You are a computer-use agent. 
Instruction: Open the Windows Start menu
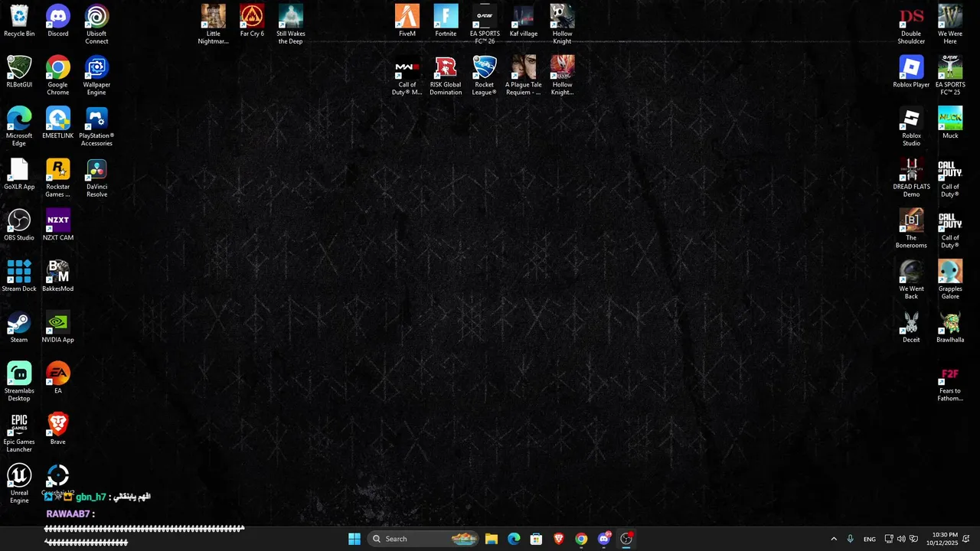(x=354, y=539)
